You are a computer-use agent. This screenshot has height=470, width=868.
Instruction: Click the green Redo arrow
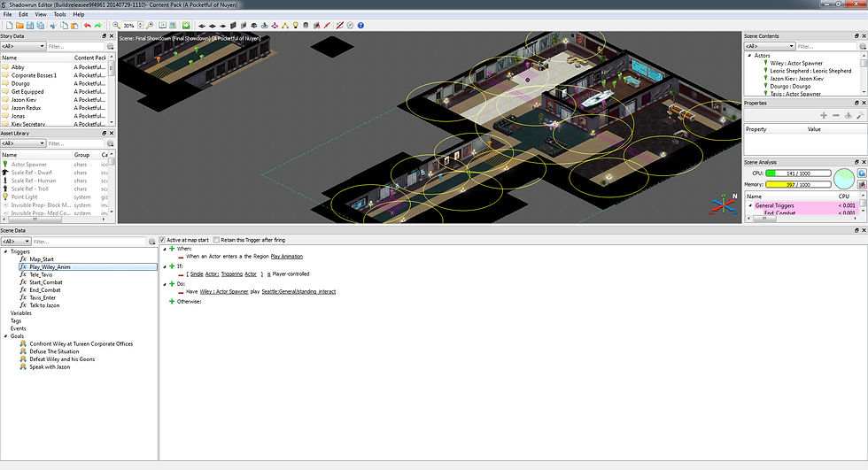pyautogui.click(x=98, y=26)
